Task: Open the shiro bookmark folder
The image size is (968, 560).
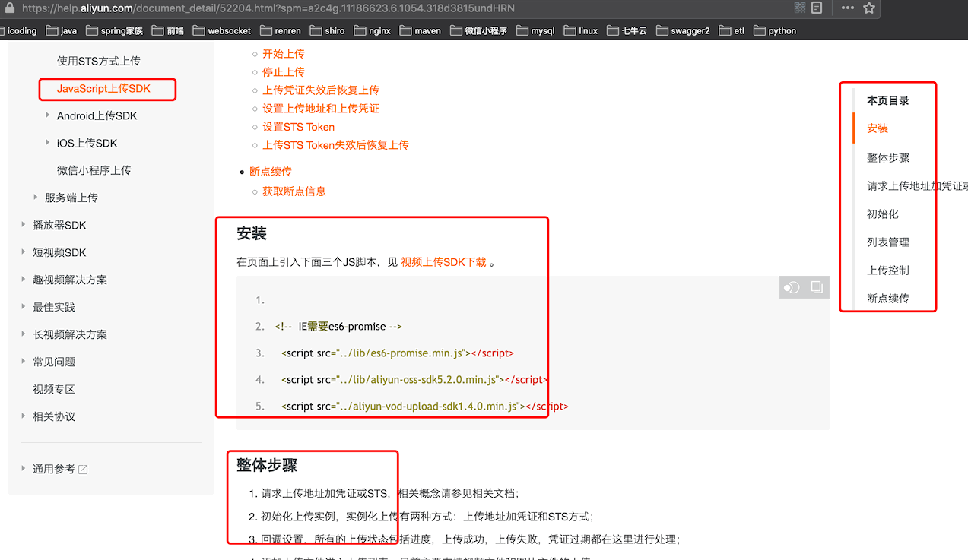Action: tap(328, 31)
